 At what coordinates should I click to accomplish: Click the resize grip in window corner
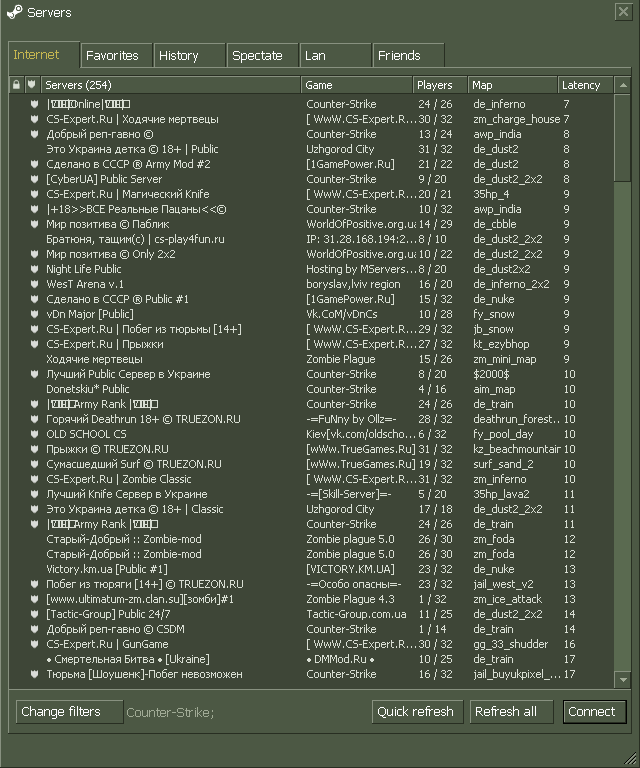tap(631, 759)
